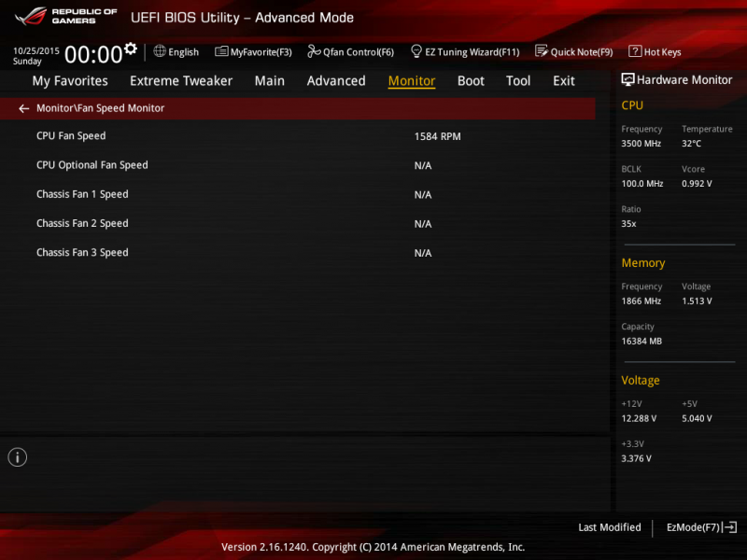Viewport: 747px width, 560px height.
Task: Click the 100.0 MHz BCLK value
Action: point(642,183)
